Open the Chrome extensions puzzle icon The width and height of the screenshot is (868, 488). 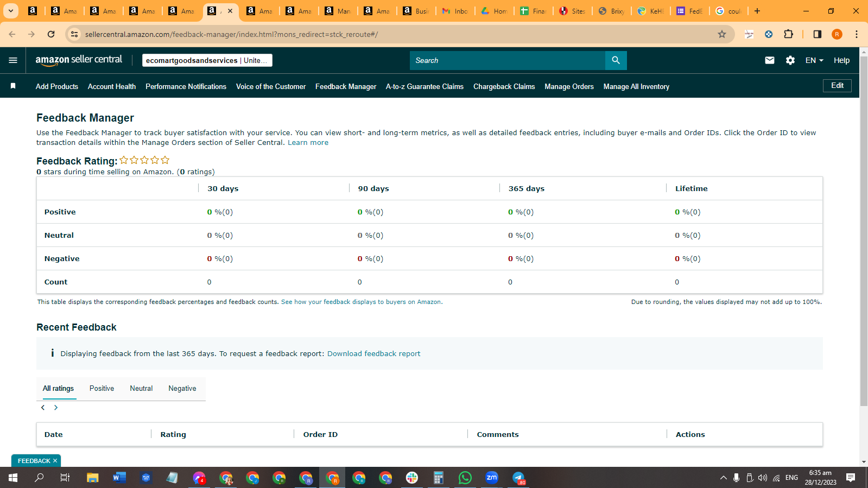[x=788, y=34]
